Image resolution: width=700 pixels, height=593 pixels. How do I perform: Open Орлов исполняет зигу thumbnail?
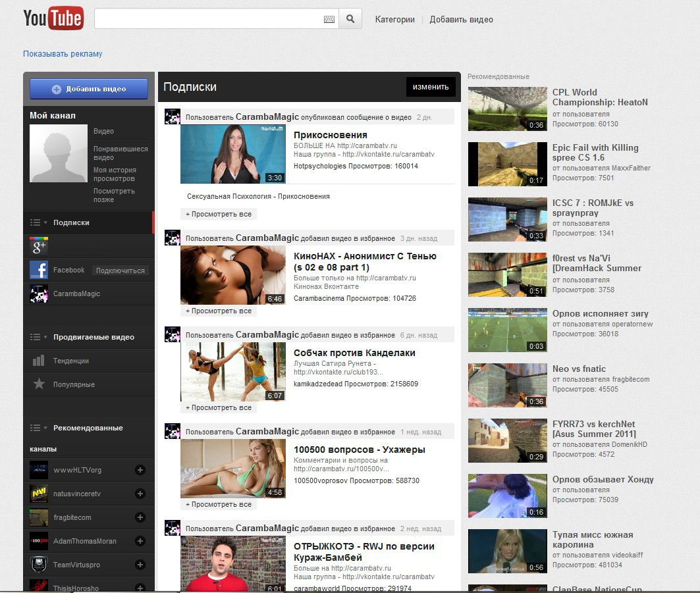(x=508, y=330)
